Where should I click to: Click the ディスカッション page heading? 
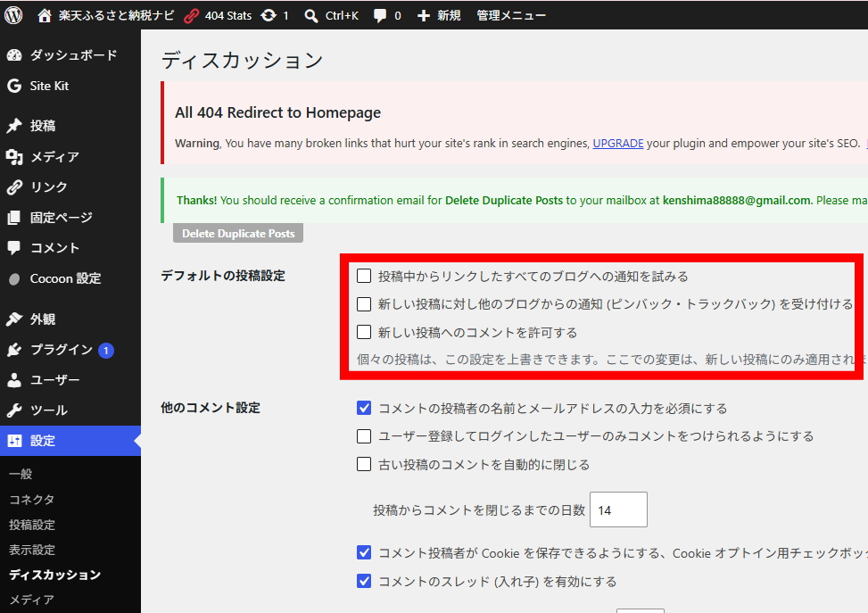(243, 60)
